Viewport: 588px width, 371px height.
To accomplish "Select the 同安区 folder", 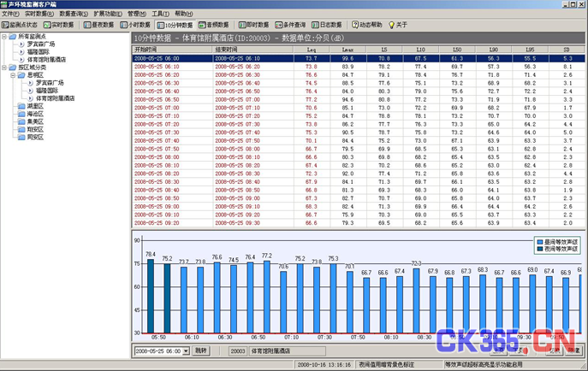I will point(35,138).
